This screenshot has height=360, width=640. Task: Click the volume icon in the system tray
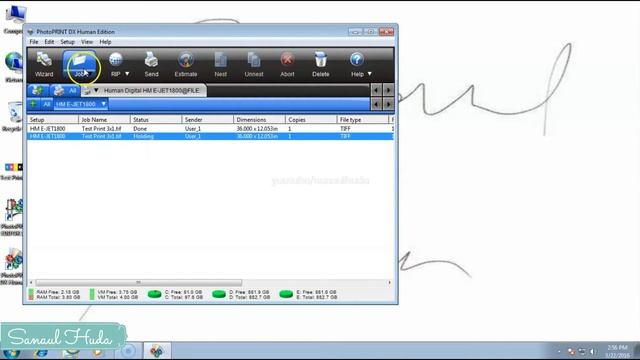(592, 351)
